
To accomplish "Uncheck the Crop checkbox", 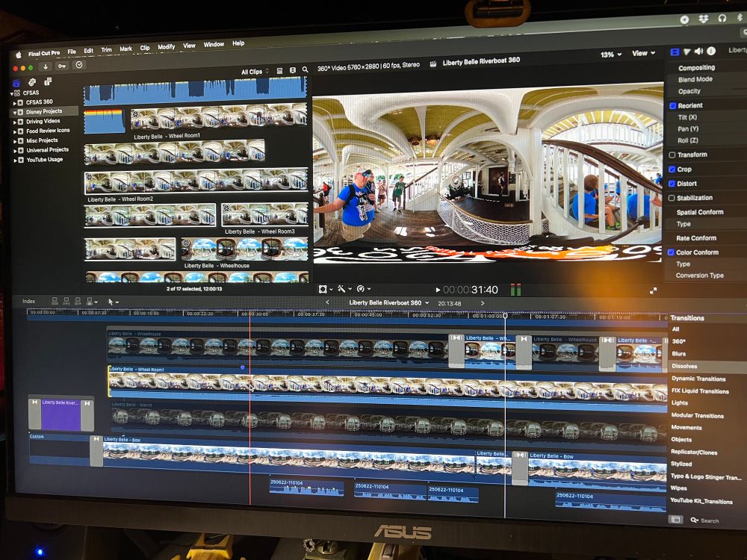I will coord(672,169).
